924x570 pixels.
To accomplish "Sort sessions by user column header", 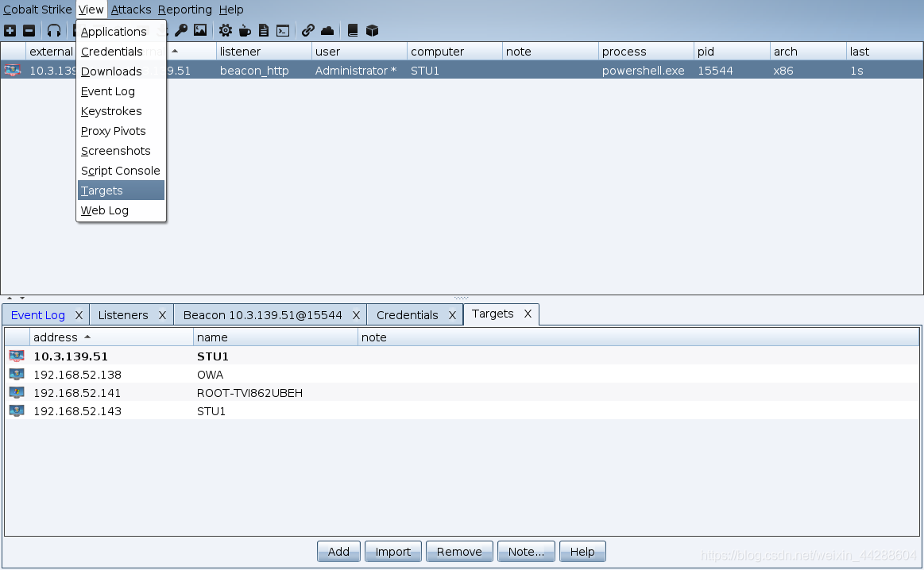I will tap(359, 52).
